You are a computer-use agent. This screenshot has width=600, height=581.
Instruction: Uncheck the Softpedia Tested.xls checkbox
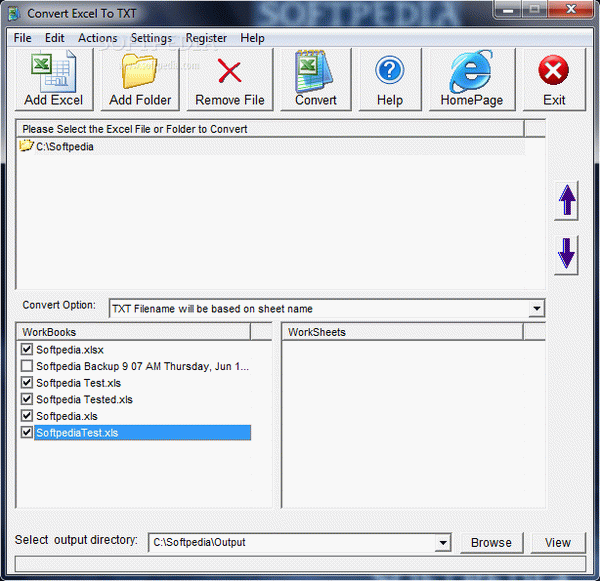(x=27, y=399)
